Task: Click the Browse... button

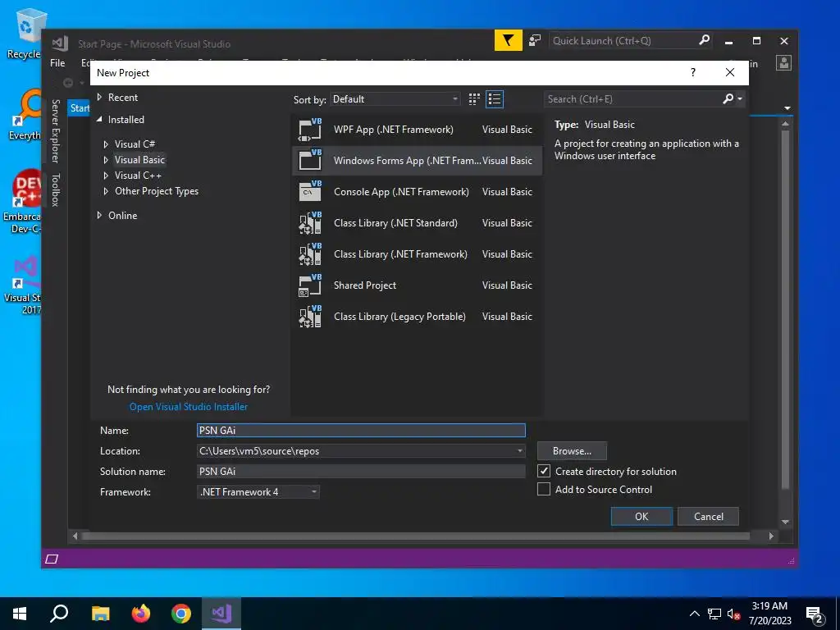Action: click(572, 451)
